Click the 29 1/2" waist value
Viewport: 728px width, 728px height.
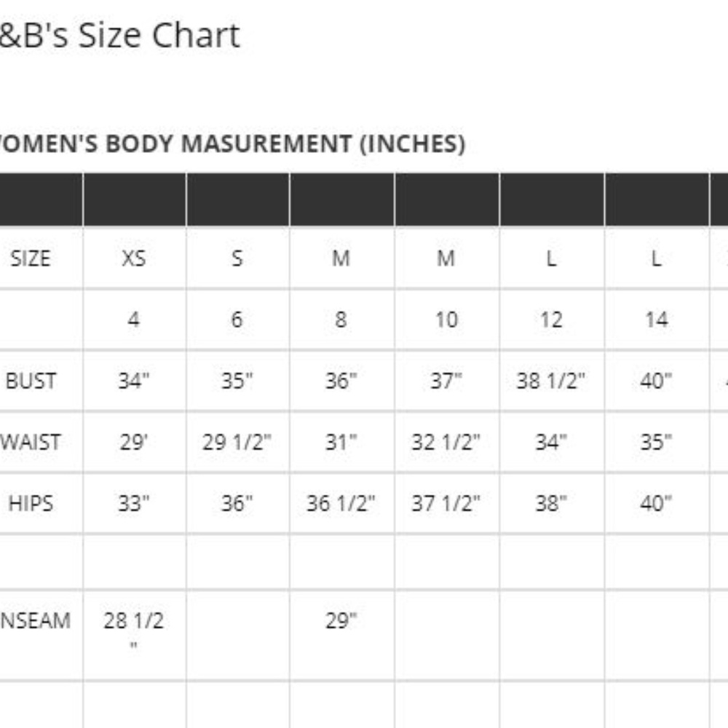[x=237, y=442]
